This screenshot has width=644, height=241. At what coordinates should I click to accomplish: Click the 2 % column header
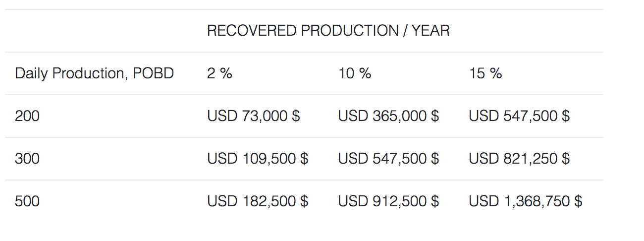tap(219, 73)
